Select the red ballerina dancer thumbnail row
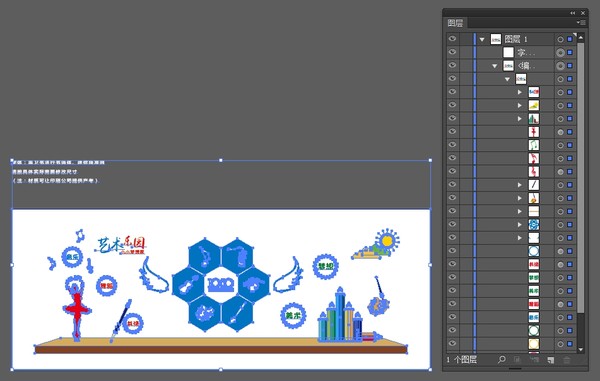 (x=511, y=132)
